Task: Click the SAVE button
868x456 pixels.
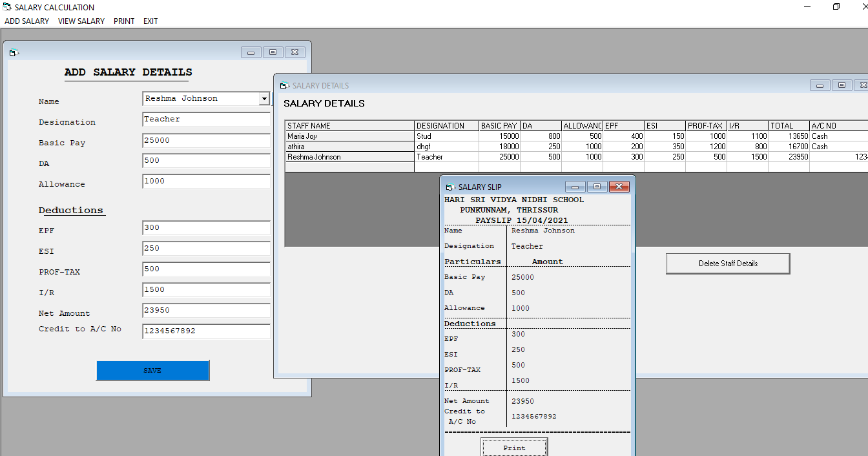Action: (x=152, y=371)
